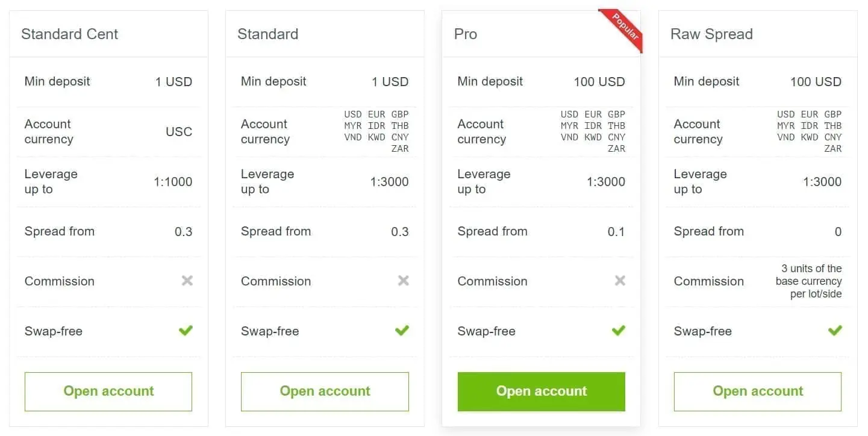Click the Commission cross icon on Standard Cent

[186, 281]
